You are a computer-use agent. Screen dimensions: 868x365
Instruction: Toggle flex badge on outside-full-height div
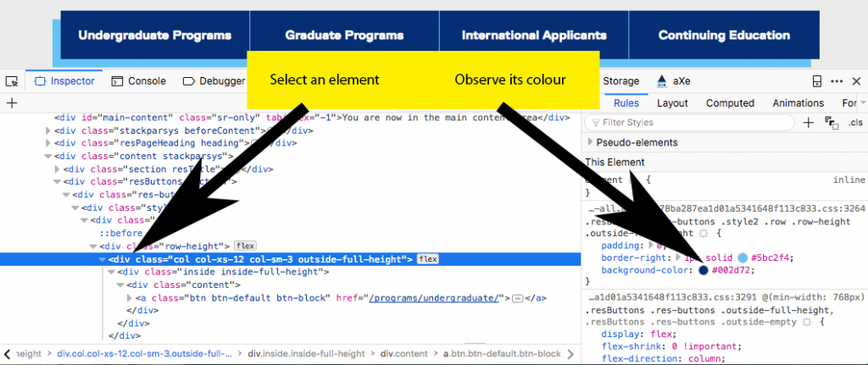(x=427, y=259)
